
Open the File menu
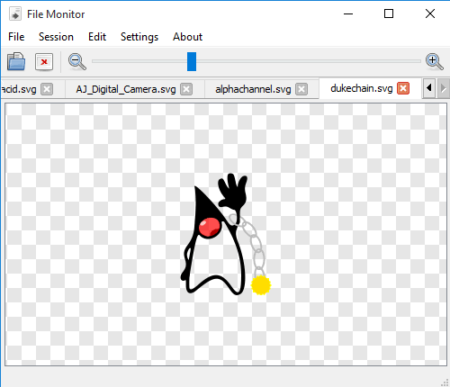pyautogui.click(x=16, y=37)
